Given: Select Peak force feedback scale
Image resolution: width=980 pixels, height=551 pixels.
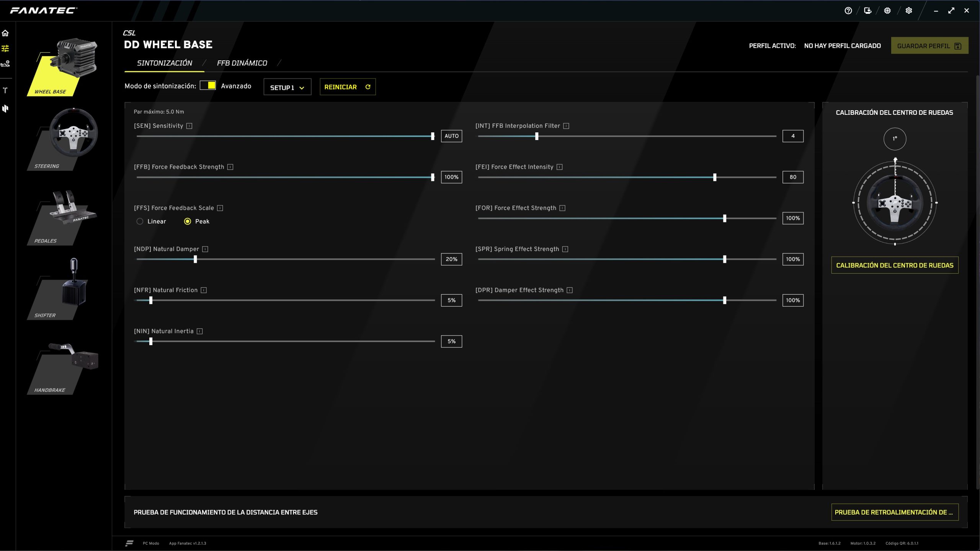Looking at the screenshot, I should pyautogui.click(x=188, y=222).
